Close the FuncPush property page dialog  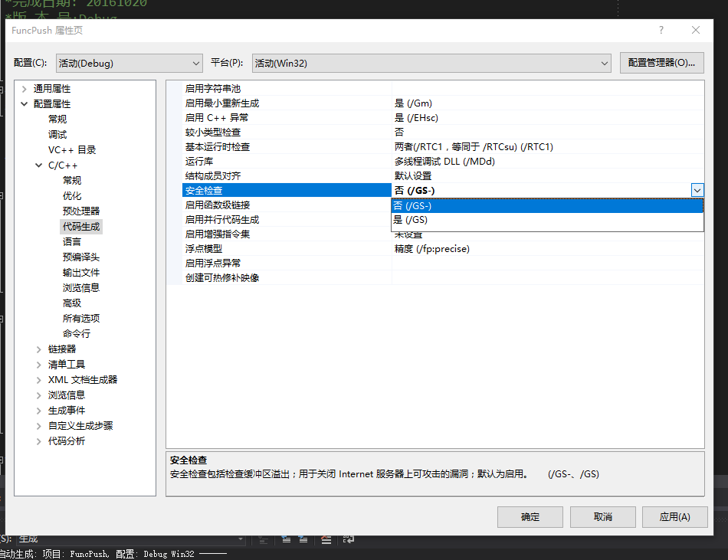(696, 30)
